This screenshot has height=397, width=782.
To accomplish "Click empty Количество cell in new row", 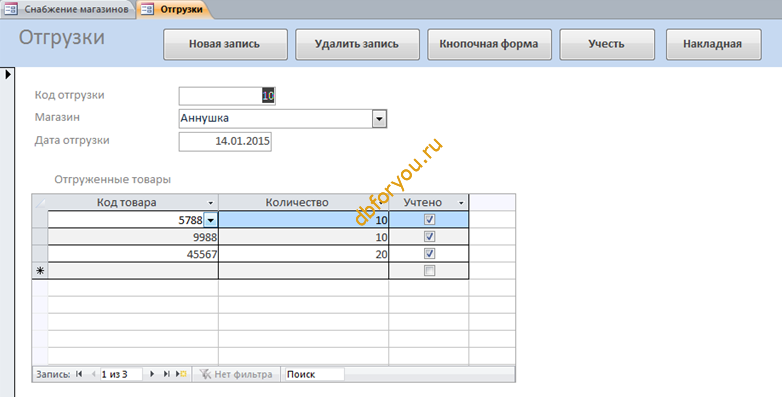I will 304,271.
